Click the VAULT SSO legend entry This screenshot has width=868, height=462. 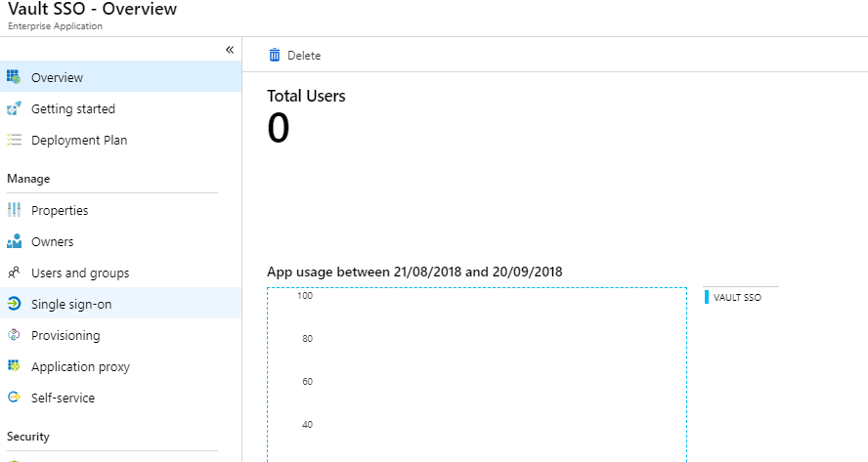(737, 297)
